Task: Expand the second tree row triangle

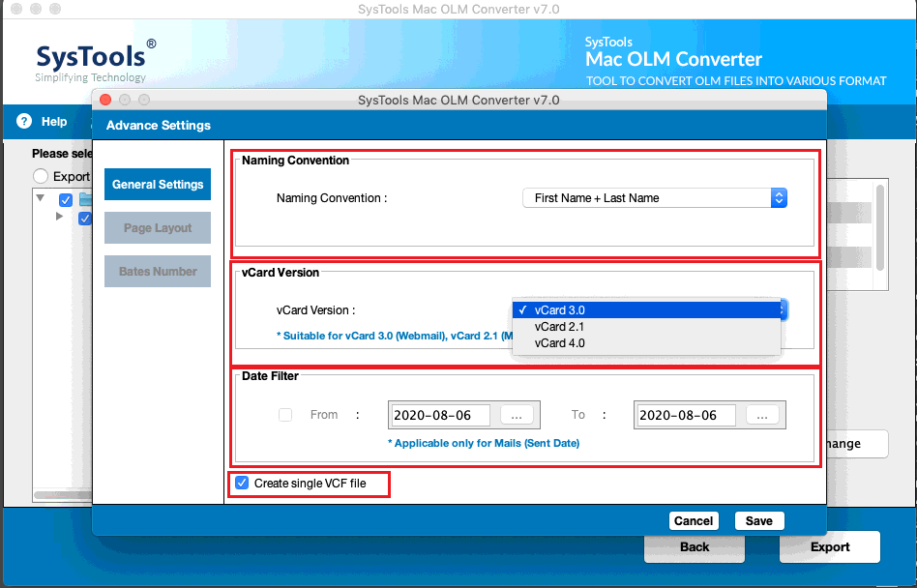Action: (59, 217)
